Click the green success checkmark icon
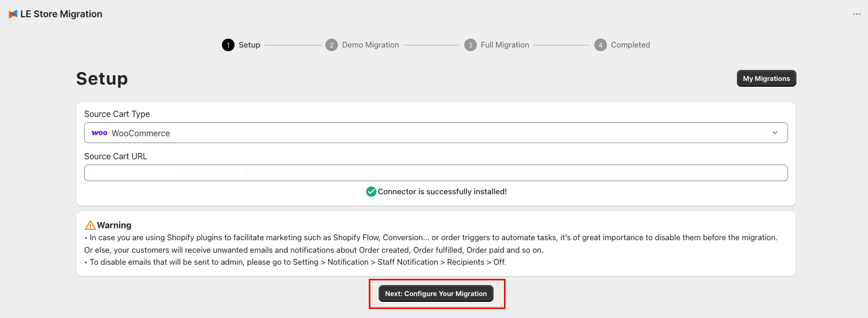This screenshot has height=318, width=868. pyautogui.click(x=371, y=192)
